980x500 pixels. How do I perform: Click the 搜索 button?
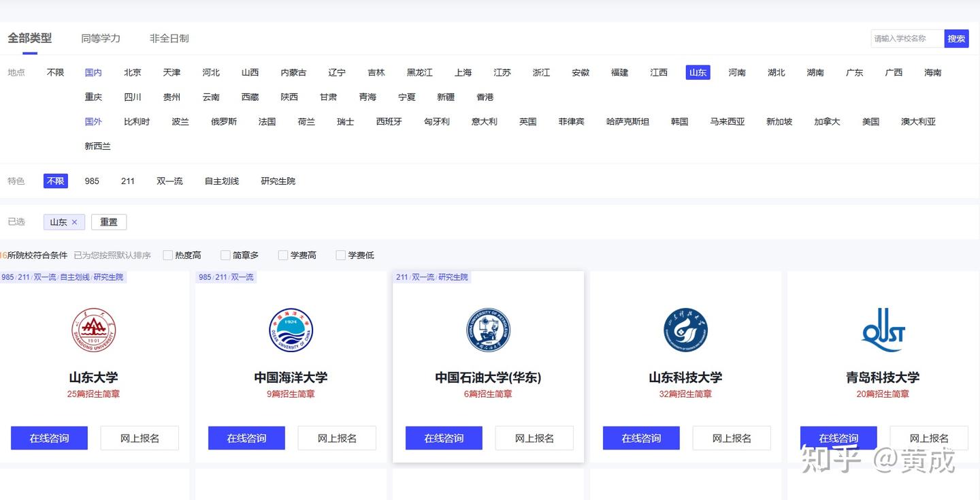(957, 39)
